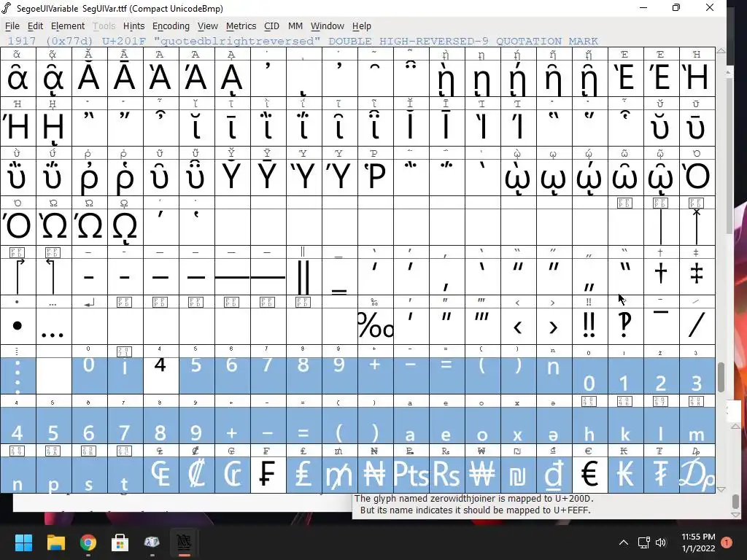Select the vertical ellipsis ⋮ glyph cell
Viewport: 747px width, 560px height.
point(18,376)
